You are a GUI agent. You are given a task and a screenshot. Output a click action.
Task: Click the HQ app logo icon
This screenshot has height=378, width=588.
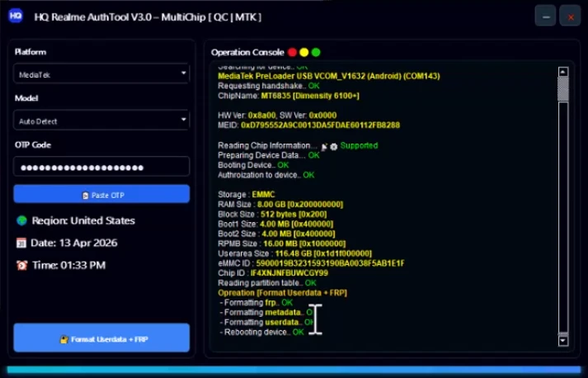(16, 17)
